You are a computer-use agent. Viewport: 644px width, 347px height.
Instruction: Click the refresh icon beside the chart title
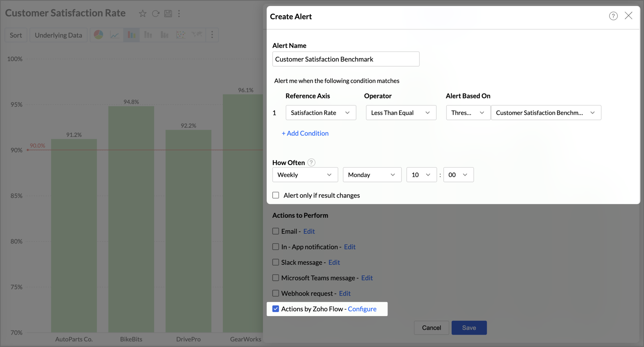click(155, 14)
